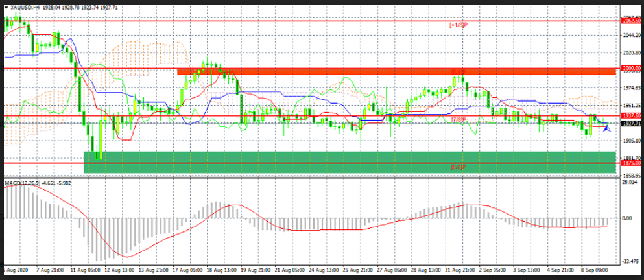
Task: Click the [7/8]P level label
Action: tap(458, 120)
